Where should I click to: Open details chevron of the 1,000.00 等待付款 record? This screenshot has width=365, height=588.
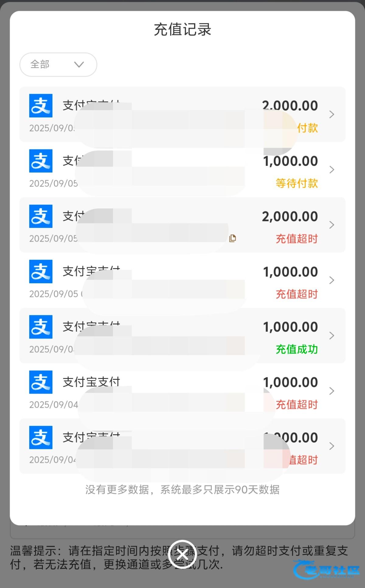[x=332, y=170]
